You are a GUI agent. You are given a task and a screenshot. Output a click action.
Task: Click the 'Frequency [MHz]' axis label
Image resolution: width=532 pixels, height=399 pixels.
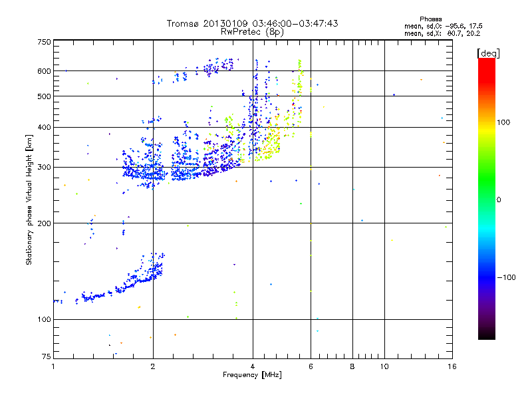click(252, 375)
